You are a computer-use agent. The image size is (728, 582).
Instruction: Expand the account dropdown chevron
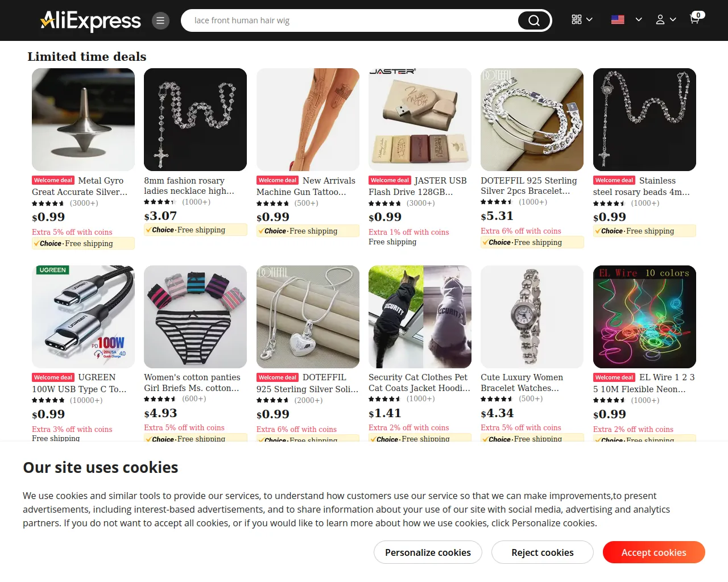(673, 19)
